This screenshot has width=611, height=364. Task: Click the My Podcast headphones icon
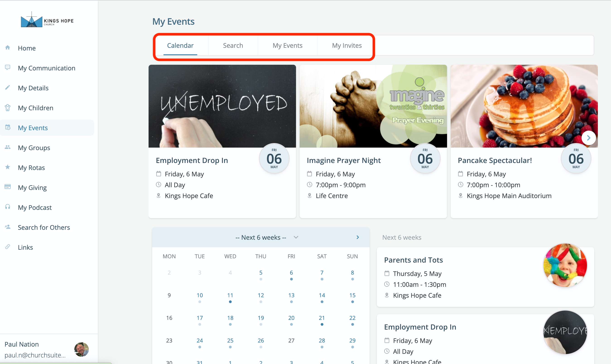click(8, 207)
